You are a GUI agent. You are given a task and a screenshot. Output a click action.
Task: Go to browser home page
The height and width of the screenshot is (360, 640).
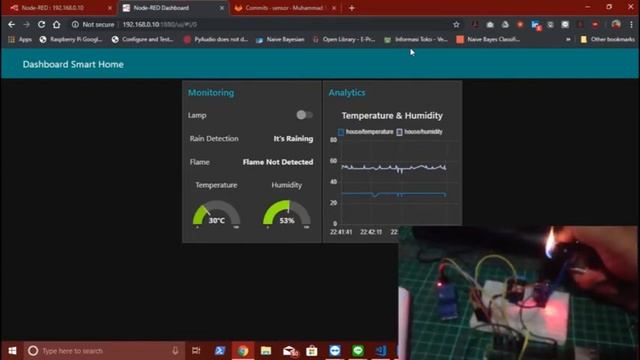coord(56,24)
